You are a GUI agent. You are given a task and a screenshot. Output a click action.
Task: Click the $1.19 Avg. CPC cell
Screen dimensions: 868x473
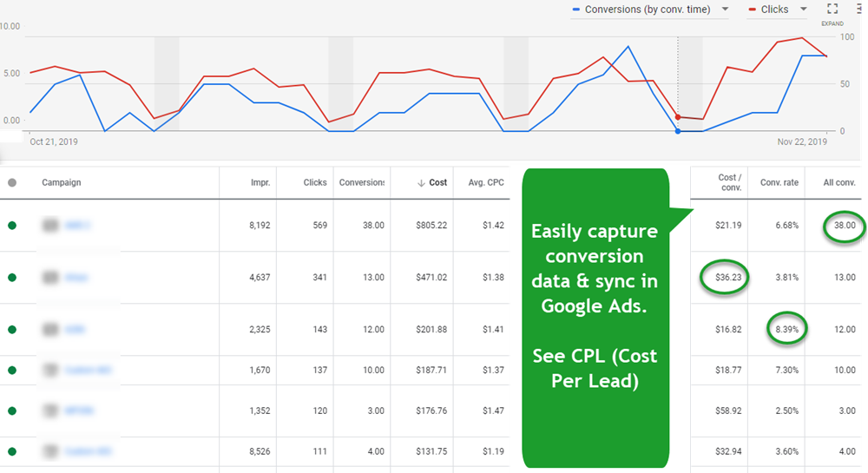(x=493, y=451)
